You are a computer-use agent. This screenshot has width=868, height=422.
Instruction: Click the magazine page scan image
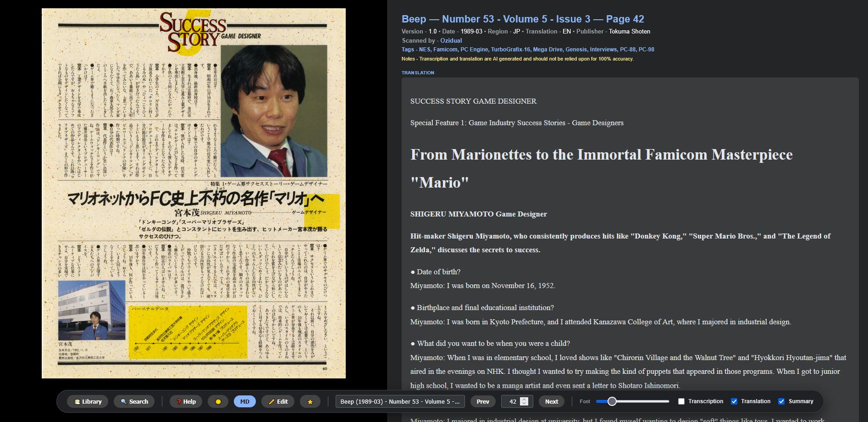pyautogui.click(x=194, y=193)
